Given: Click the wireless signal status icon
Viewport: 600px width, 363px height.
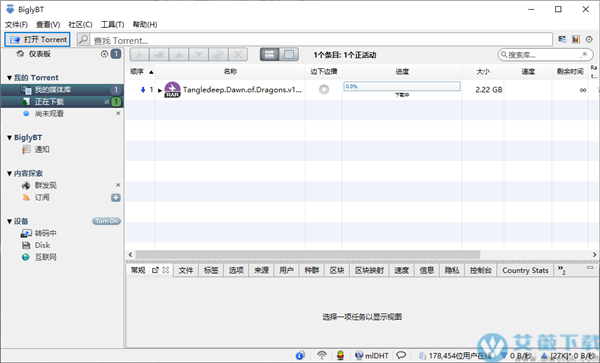Looking at the screenshot, I should 322,356.
